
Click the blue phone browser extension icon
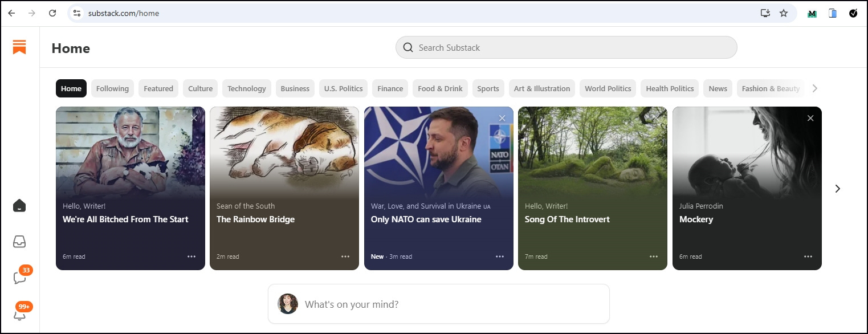(833, 13)
